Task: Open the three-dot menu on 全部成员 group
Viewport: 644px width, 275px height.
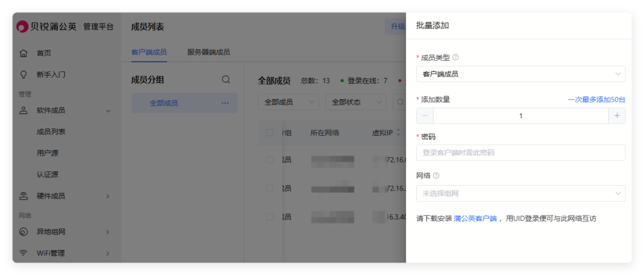Action: click(225, 104)
